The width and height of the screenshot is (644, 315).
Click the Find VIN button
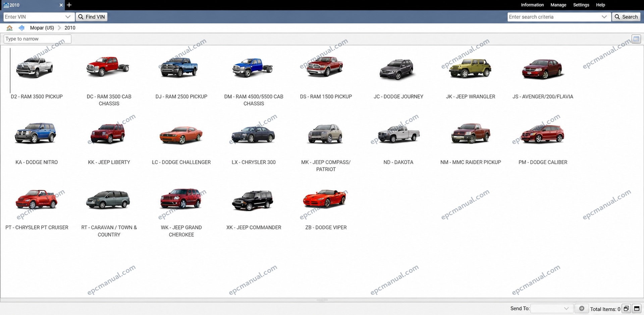(x=92, y=17)
